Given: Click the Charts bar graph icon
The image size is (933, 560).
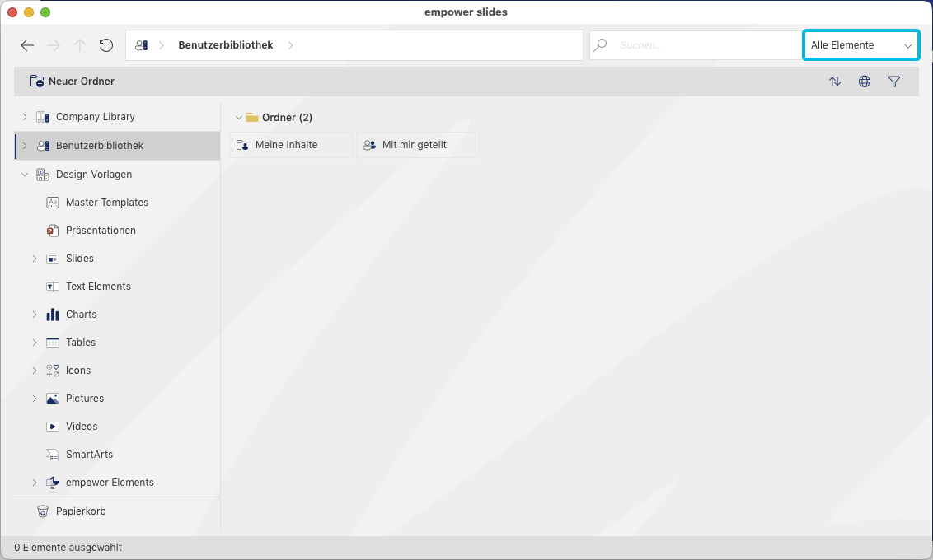Looking at the screenshot, I should (53, 315).
